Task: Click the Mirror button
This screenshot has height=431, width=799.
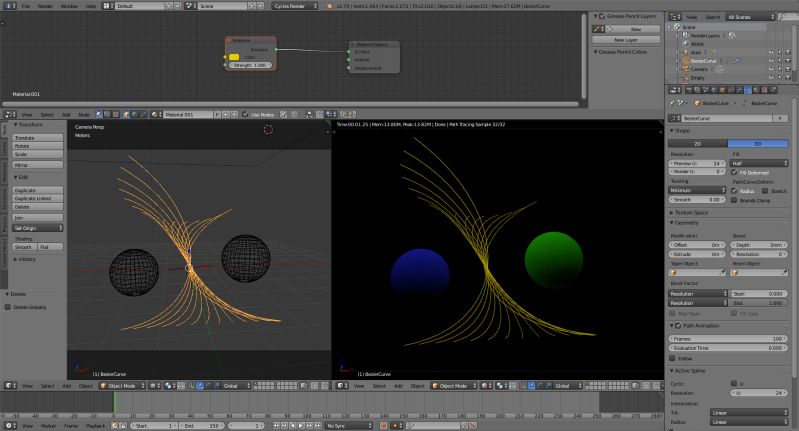Action: (38, 165)
